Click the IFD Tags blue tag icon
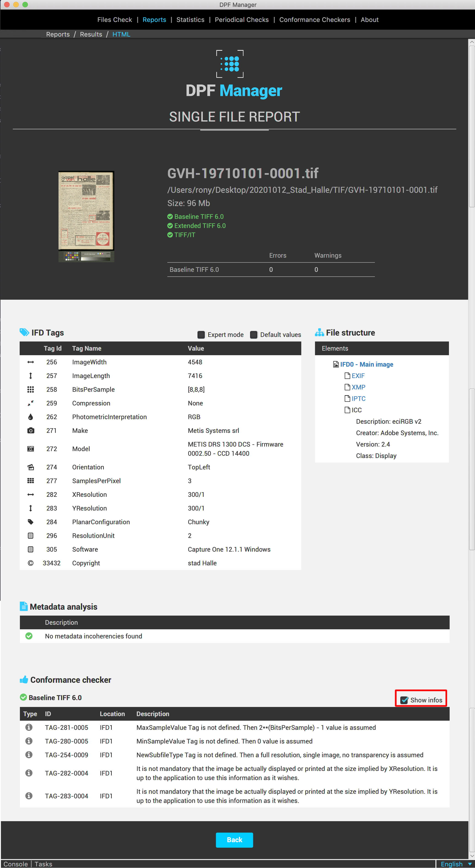475x868 pixels. click(24, 332)
